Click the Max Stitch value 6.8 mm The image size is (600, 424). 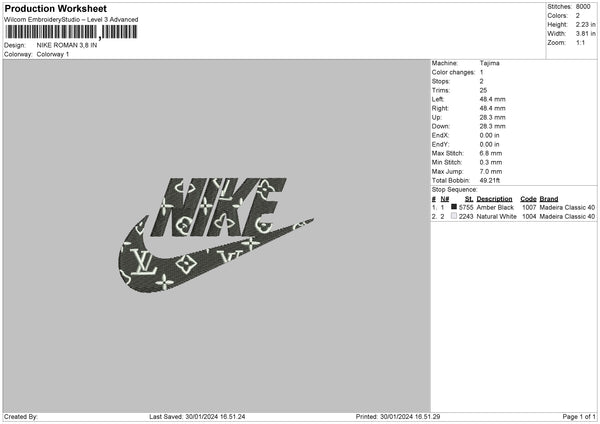click(491, 153)
